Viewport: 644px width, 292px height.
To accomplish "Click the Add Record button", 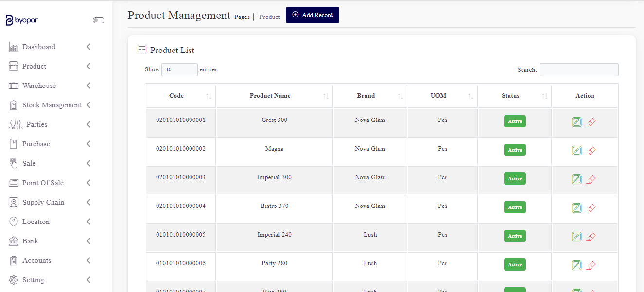I will (x=313, y=15).
